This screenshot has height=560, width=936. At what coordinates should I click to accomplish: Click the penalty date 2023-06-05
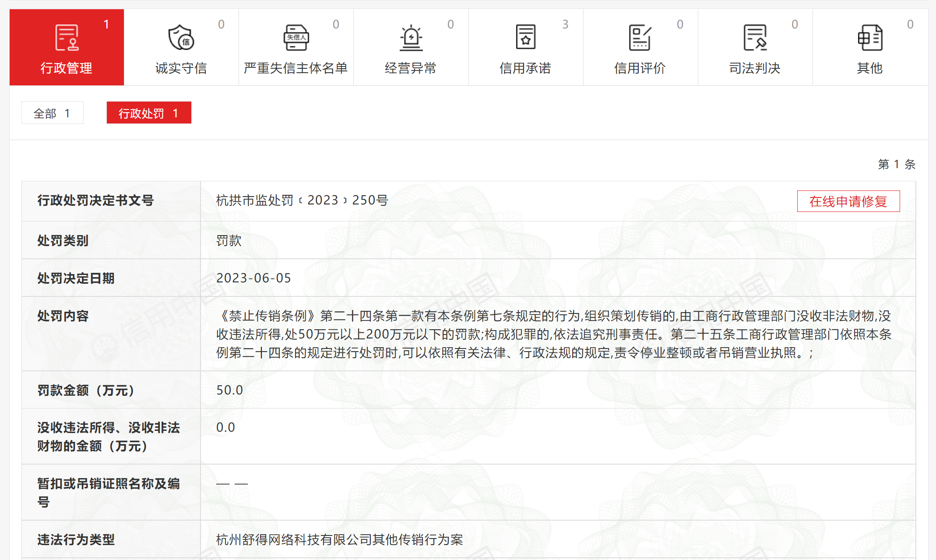pyautogui.click(x=253, y=278)
